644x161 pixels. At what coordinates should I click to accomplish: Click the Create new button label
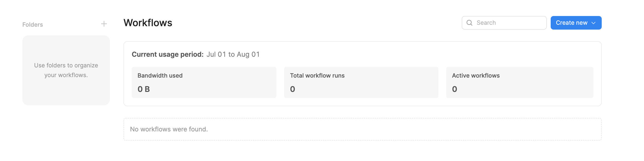pyautogui.click(x=571, y=23)
